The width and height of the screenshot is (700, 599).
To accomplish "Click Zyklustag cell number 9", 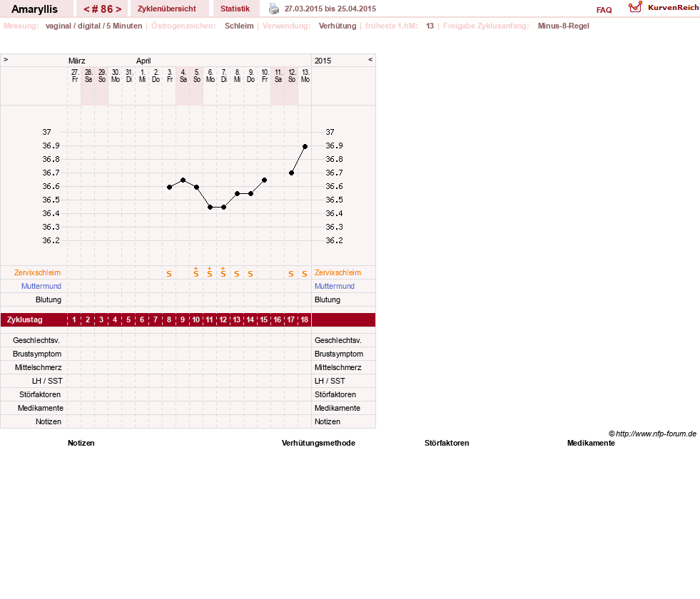I will (183, 319).
